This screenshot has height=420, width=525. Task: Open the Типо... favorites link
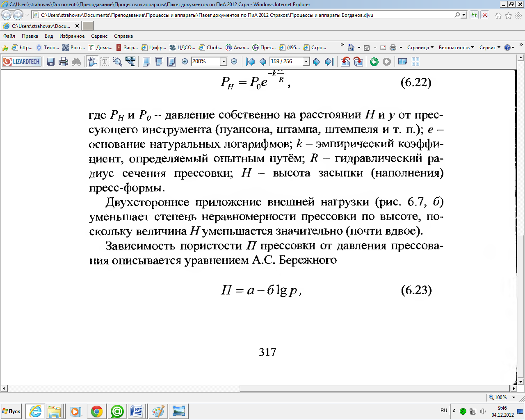click(x=48, y=48)
